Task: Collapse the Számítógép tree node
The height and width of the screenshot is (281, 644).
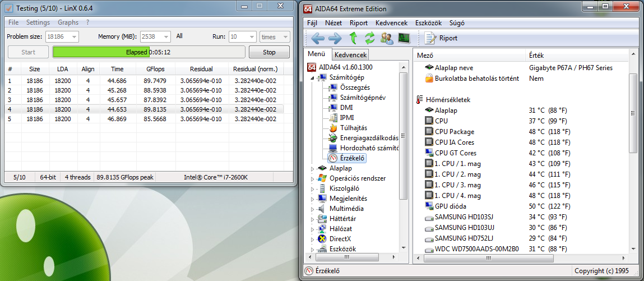Action: 313,77
